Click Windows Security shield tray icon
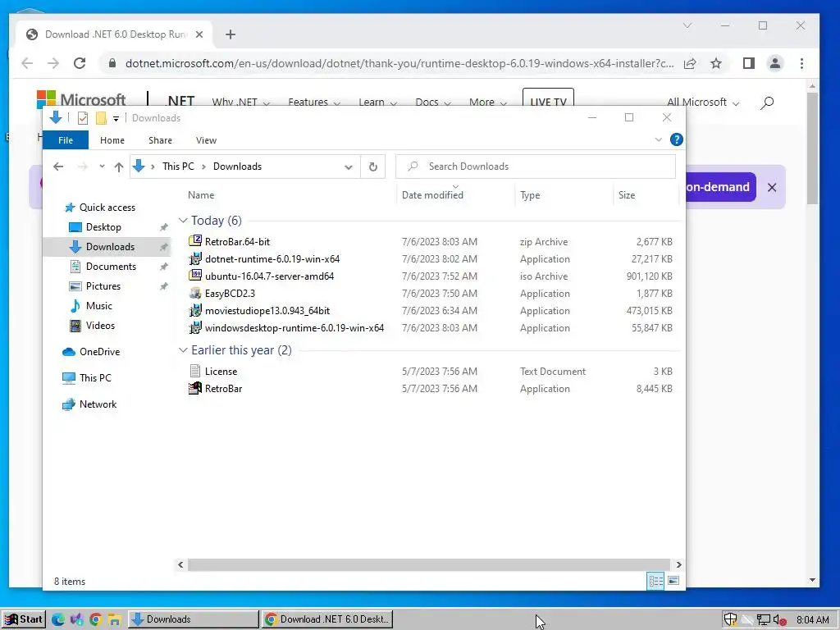This screenshot has width=840, height=630. click(x=730, y=619)
